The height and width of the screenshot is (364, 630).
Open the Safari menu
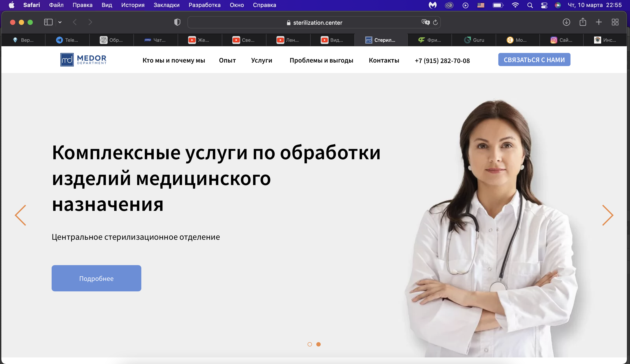pos(31,5)
